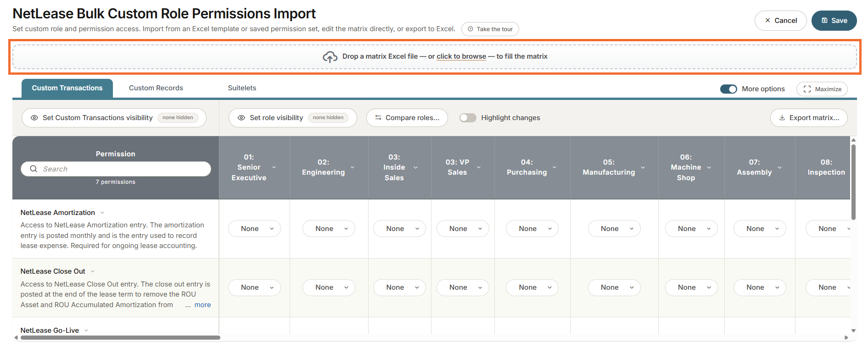This screenshot has width=868, height=347.
Task: Click the X icon on Cancel
Action: [x=767, y=20]
